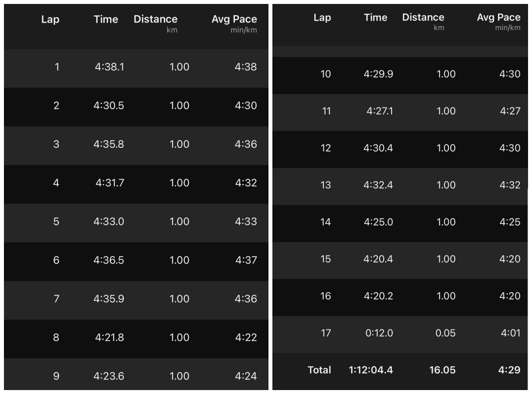Select lap 7 time 4:35.9
532x394 pixels.
pyautogui.click(x=109, y=299)
